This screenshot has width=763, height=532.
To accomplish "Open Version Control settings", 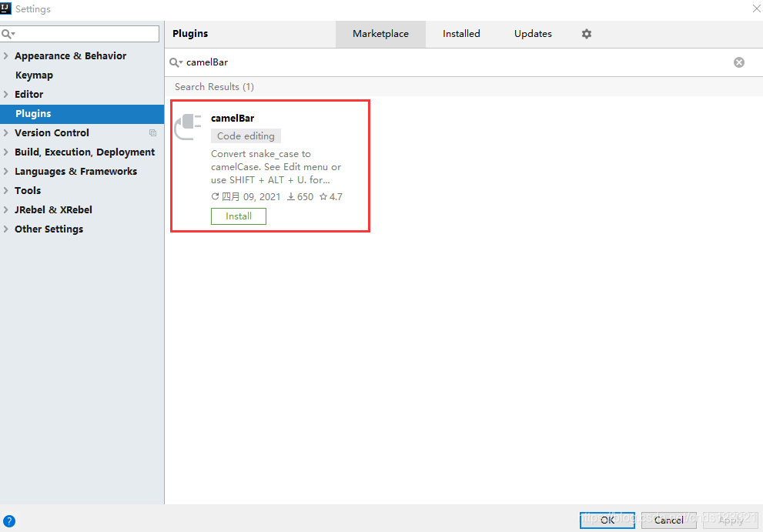I will click(x=52, y=133).
